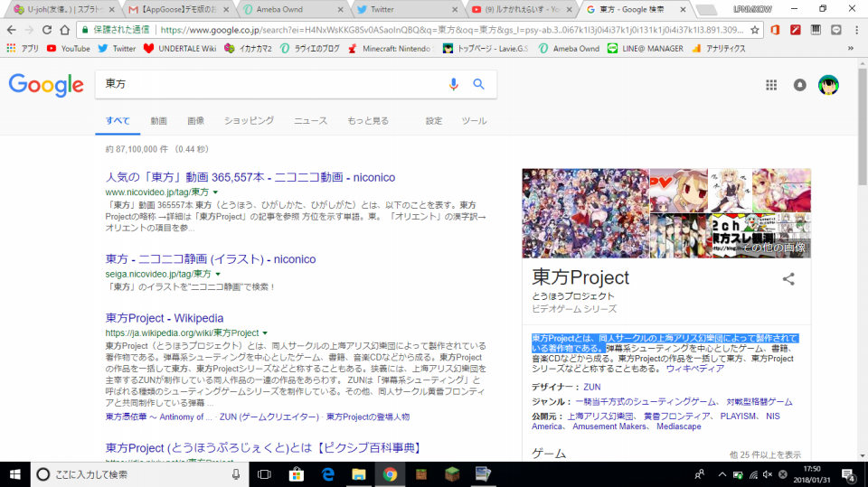Screen dimensions: 868x487
Task: Click the Google logo
Action: coord(46,85)
